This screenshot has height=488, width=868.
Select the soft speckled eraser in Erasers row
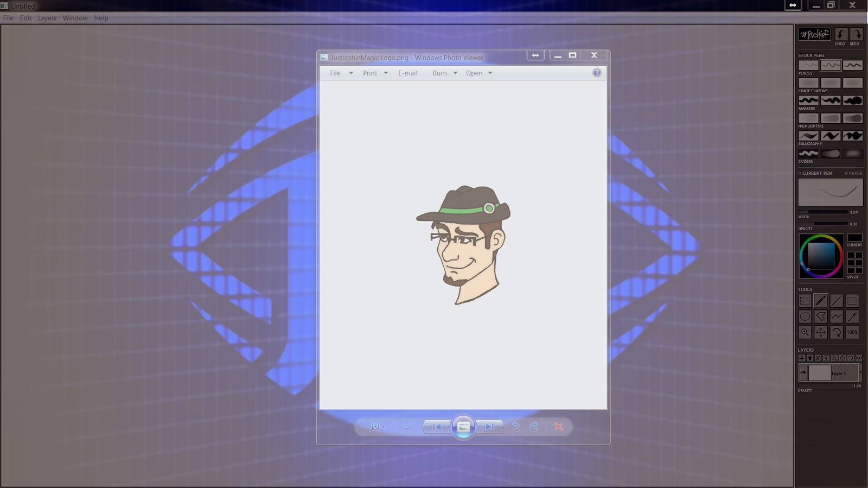(853, 154)
